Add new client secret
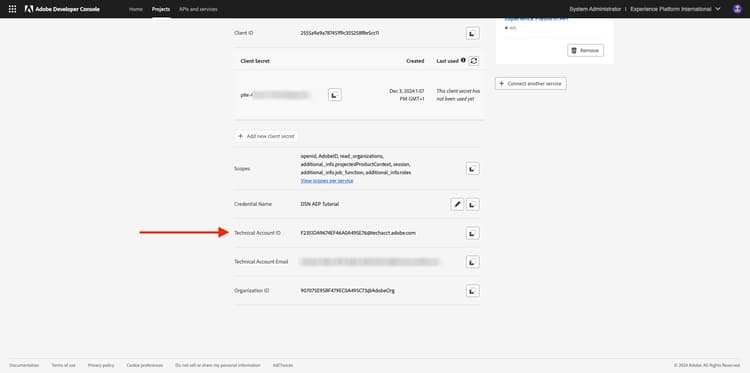The height and width of the screenshot is (373, 750). 266,136
